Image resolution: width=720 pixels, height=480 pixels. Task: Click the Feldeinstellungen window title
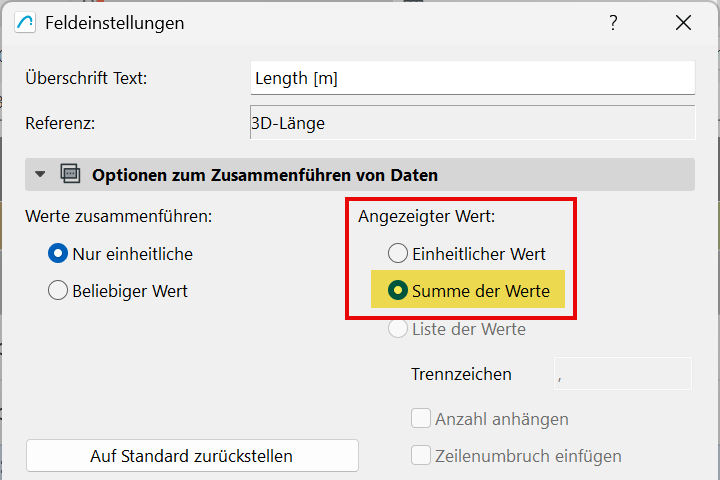click(115, 22)
